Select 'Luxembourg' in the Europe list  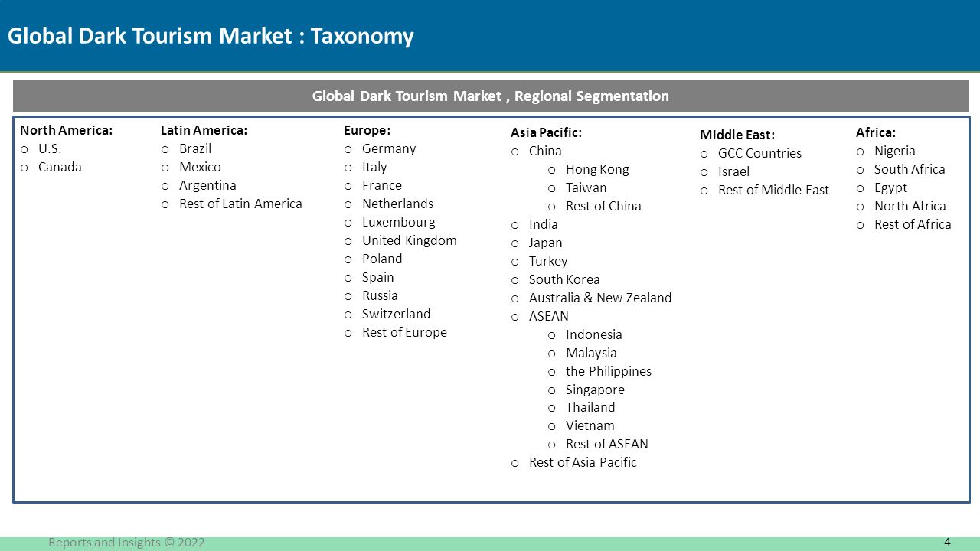click(399, 222)
